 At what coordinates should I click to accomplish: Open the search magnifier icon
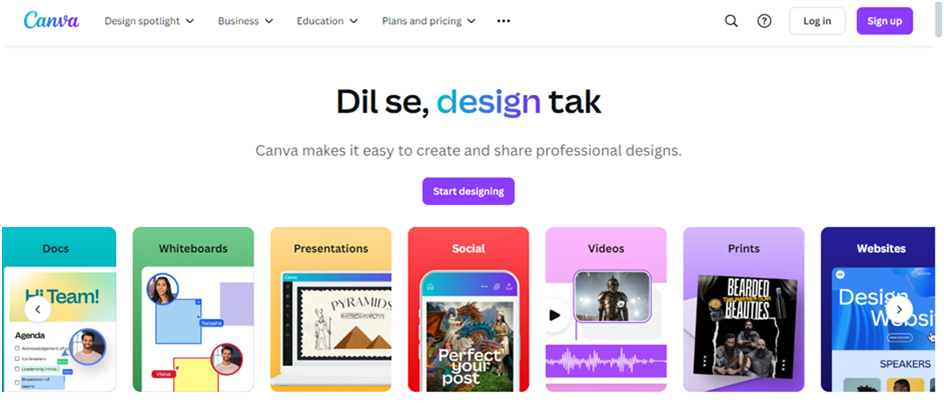[731, 21]
